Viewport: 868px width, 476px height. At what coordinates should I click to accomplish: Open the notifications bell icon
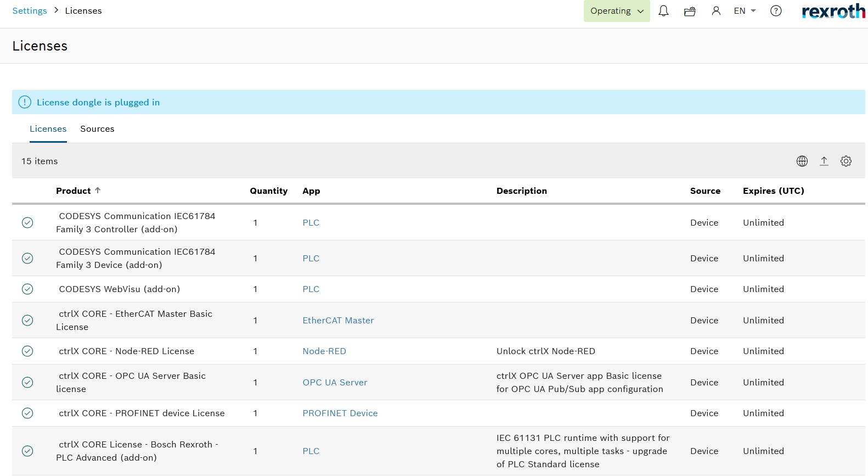tap(663, 11)
